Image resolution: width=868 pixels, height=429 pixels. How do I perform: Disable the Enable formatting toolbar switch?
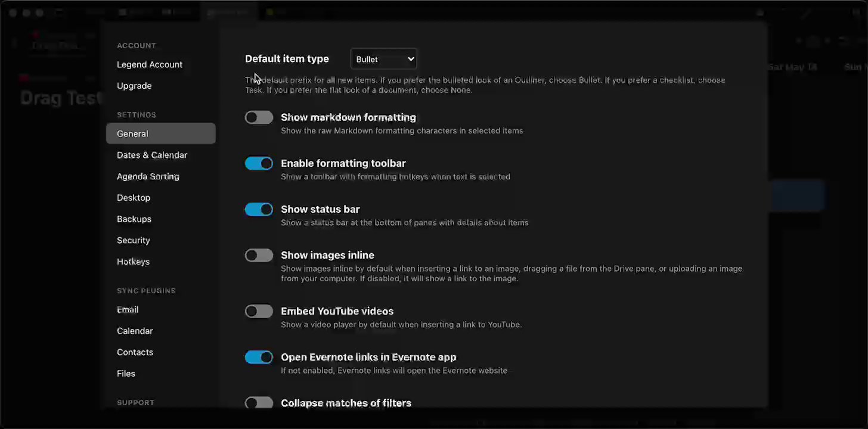point(259,164)
